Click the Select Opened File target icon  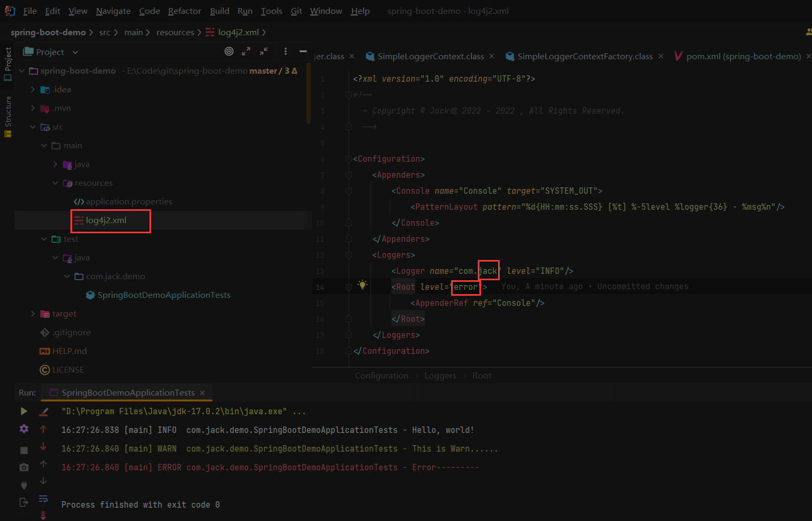[229, 51]
